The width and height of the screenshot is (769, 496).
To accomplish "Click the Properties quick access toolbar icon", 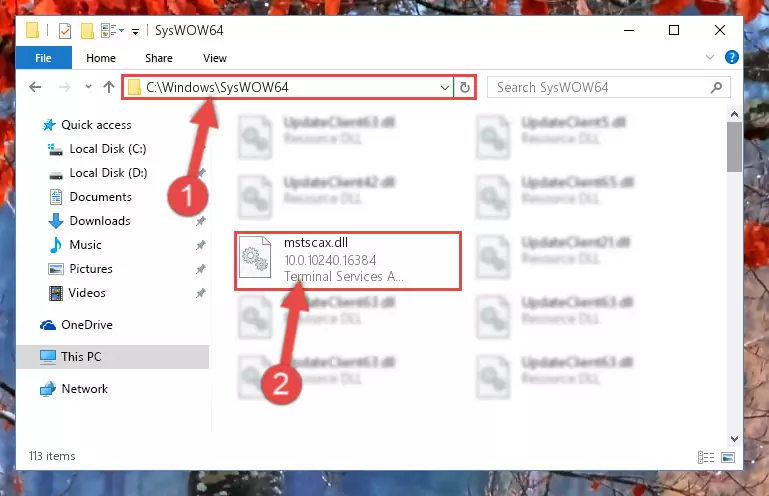I will 65,31.
